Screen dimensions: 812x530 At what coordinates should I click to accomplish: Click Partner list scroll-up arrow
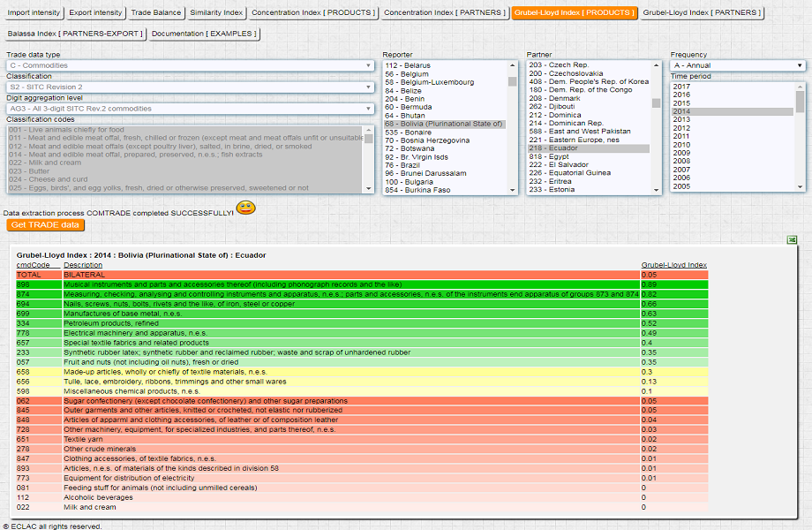pyautogui.click(x=656, y=65)
